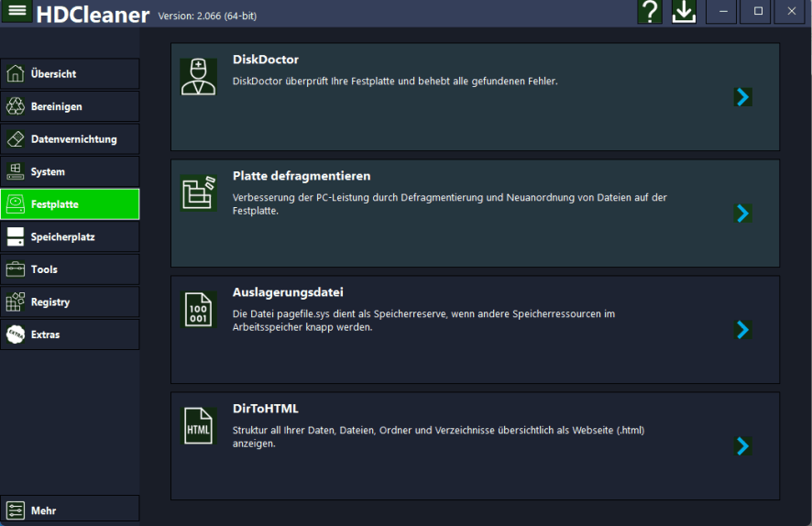Select Speicherplatz in the sidebar

coord(70,237)
